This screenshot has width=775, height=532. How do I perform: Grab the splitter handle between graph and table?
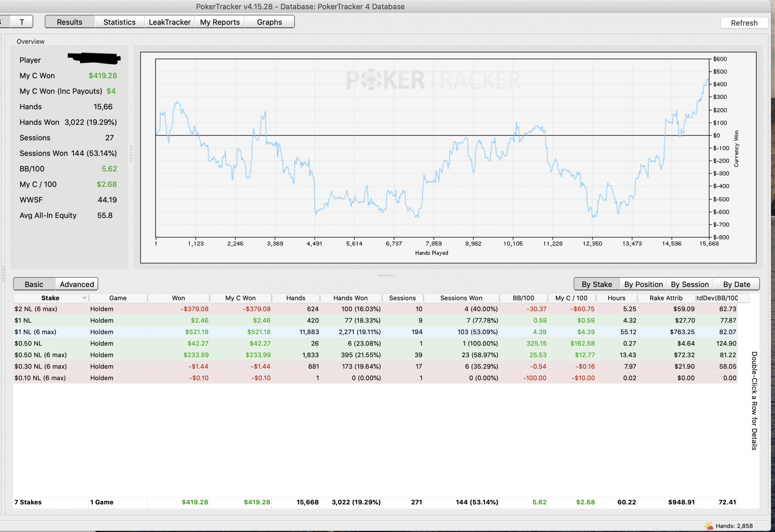point(386,276)
